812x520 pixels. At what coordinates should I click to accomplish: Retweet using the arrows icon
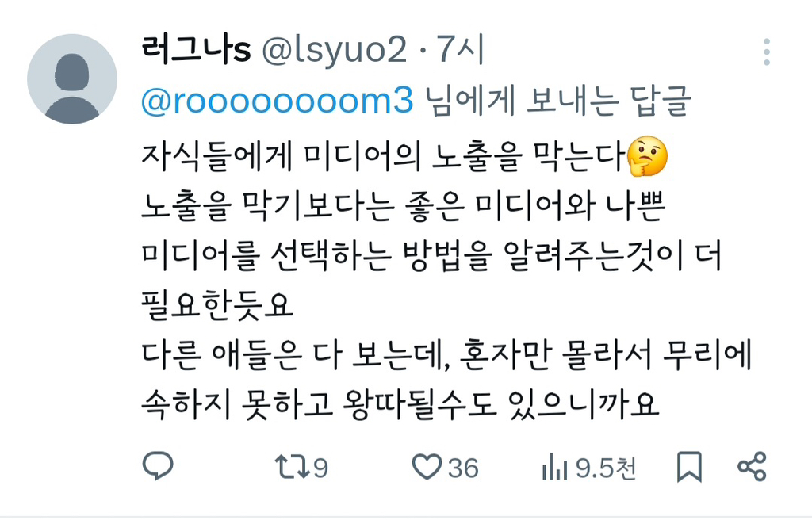tap(293, 467)
